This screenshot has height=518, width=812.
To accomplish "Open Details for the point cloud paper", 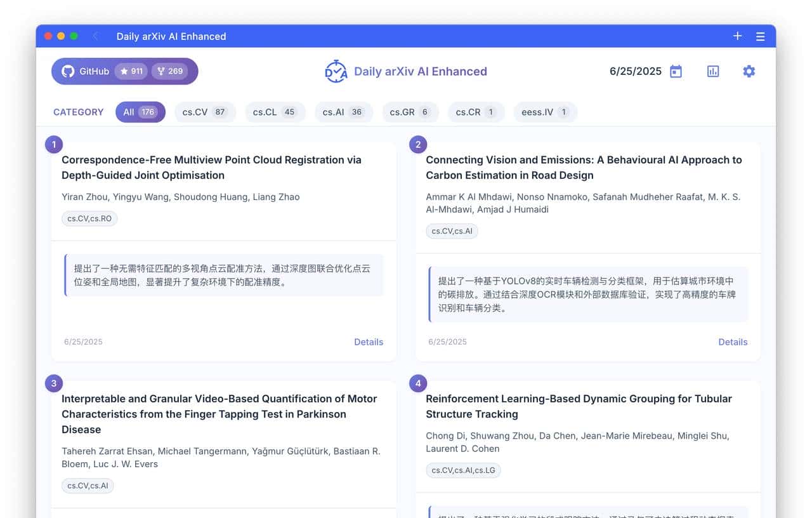I will 368,342.
